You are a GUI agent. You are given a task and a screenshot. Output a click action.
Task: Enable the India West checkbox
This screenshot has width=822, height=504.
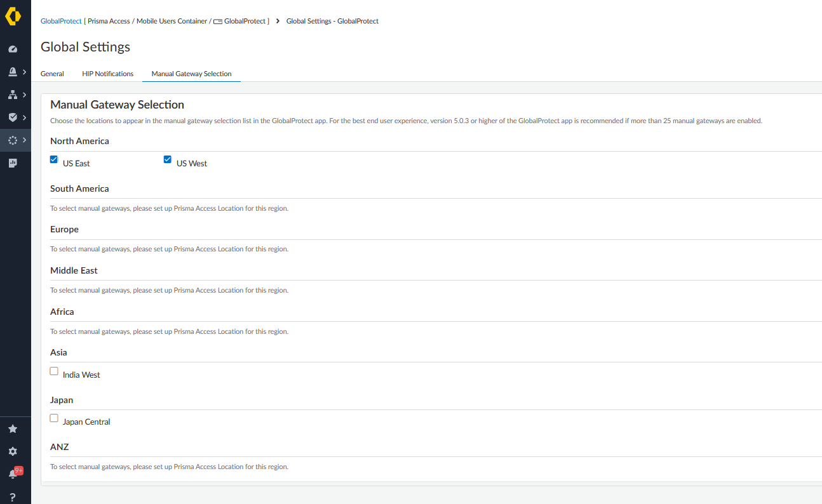click(x=54, y=371)
